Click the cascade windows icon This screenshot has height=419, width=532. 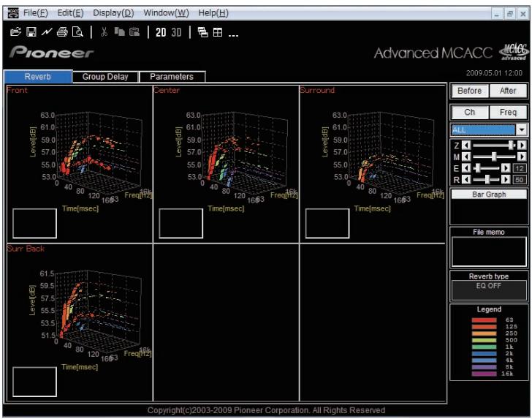click(x=203, y=32)
